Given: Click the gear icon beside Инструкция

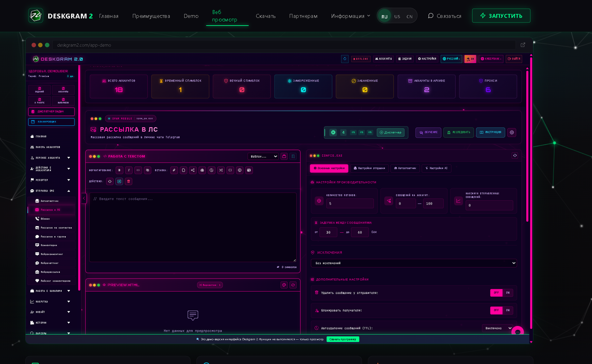Looking at the screenshot, I should tap(512, 132).
